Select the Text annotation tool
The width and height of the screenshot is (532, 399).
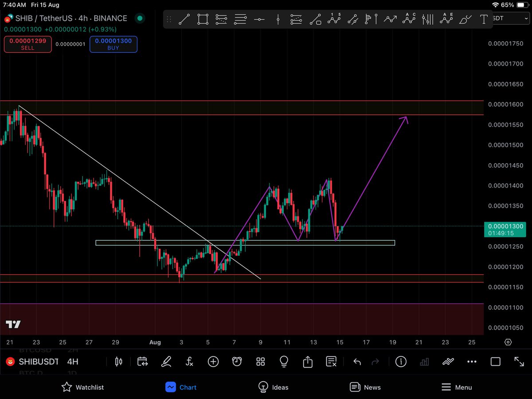click(484, 19)
